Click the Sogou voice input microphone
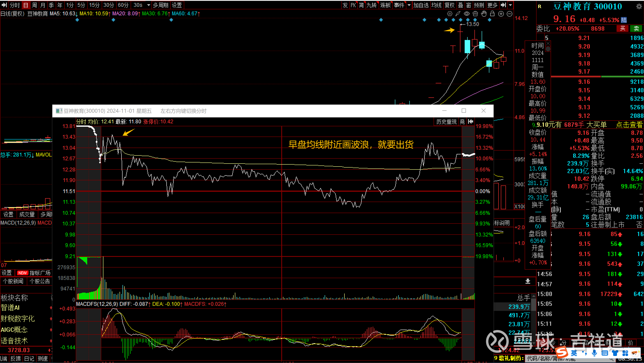The width and height of the screenshot is (644, 363). point(594,353)
